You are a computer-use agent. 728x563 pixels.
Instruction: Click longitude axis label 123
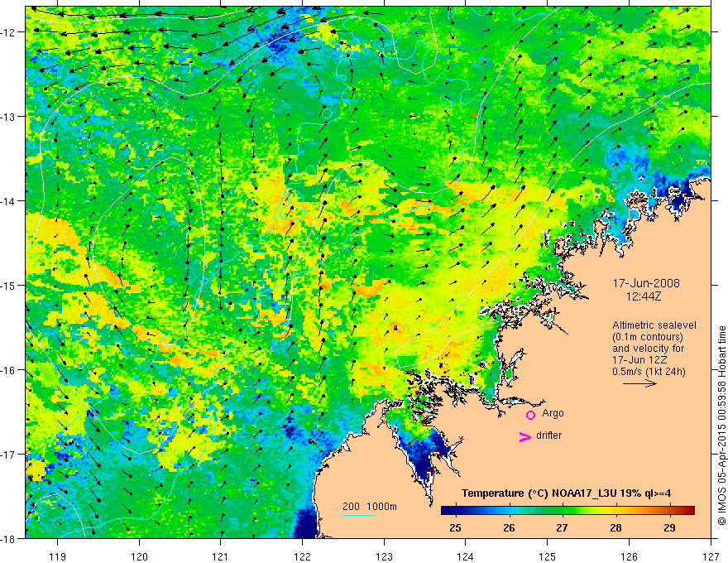coord(384,556)
